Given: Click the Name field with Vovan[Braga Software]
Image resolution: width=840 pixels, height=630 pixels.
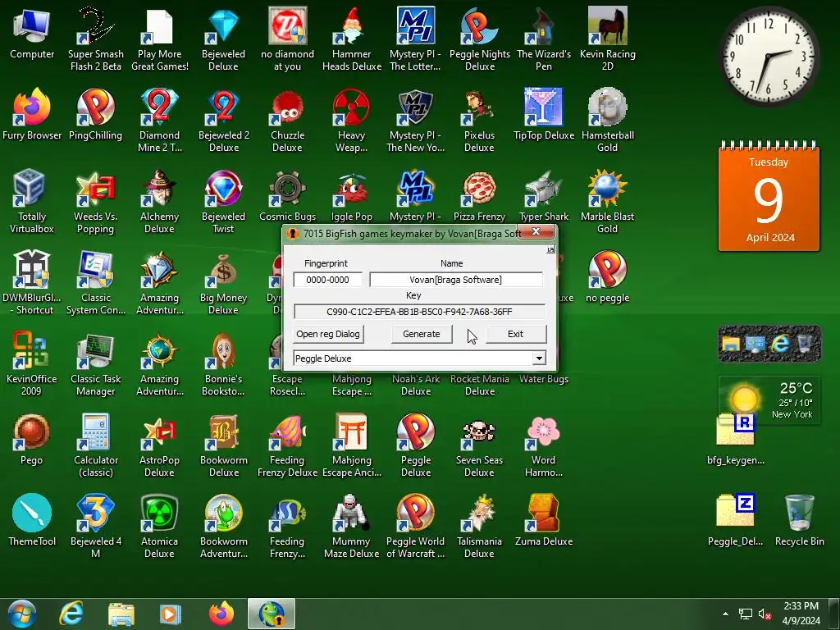Looking at the screenshot, I should click(x=456, y=280).
